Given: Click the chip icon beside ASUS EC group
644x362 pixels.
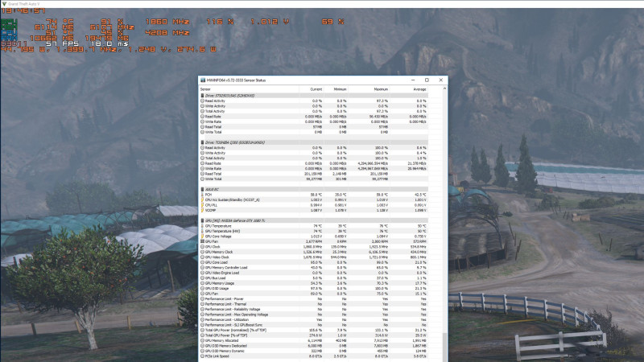Looking at the screenshot, I should tap(203, 189).
